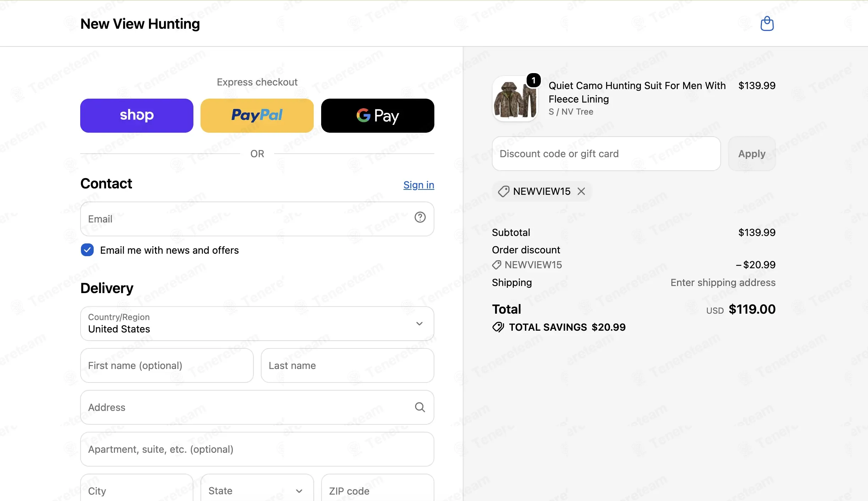Click the Total Savings tag icon
This screenshot has height=501, width=868.
tap(498, 327)
